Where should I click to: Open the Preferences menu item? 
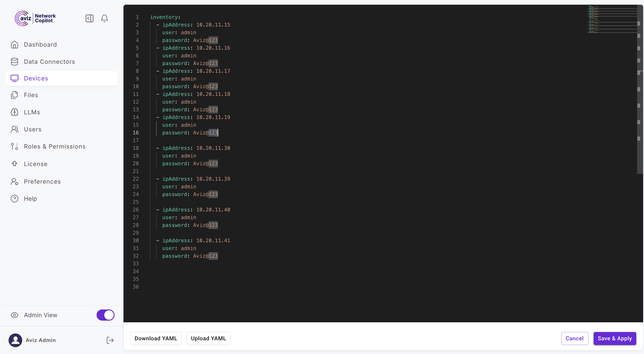tap(42, 181)
